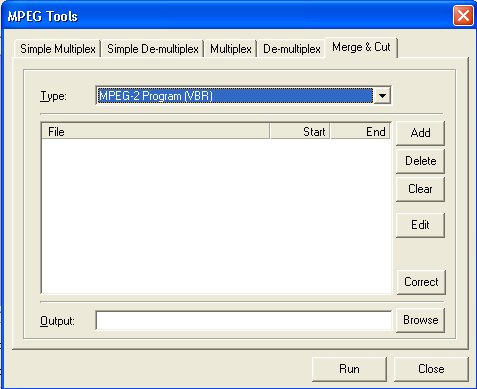This screenshot has height=389, width=477.
Task: Switch to the Simple Multiplex tab
Action: [x=58, y=49]
